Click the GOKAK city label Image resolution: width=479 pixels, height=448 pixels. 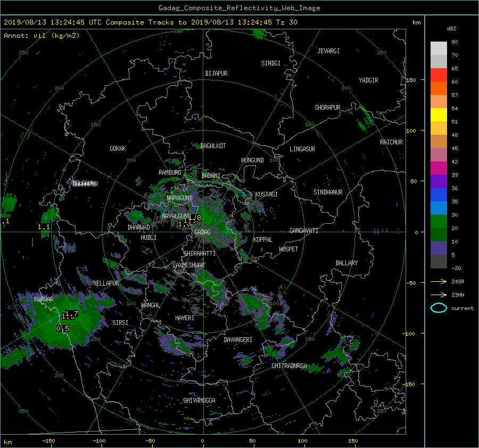118,149
